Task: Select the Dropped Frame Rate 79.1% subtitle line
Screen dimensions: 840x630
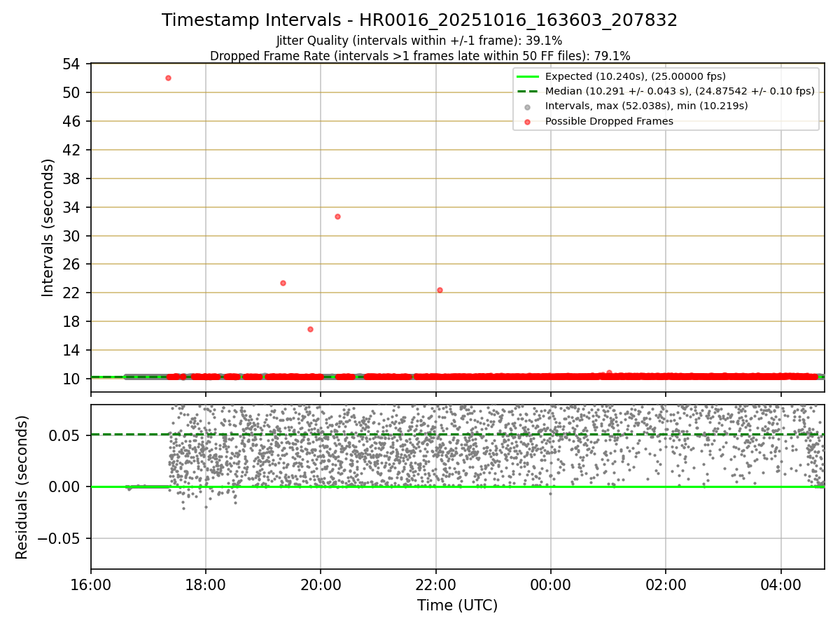Action: point(420,56)
